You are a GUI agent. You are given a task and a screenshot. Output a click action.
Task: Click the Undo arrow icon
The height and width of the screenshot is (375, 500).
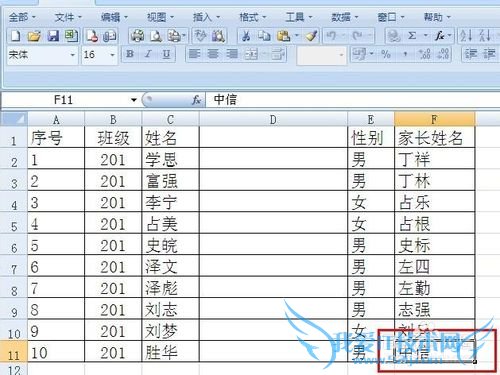[x=331, y=36]
